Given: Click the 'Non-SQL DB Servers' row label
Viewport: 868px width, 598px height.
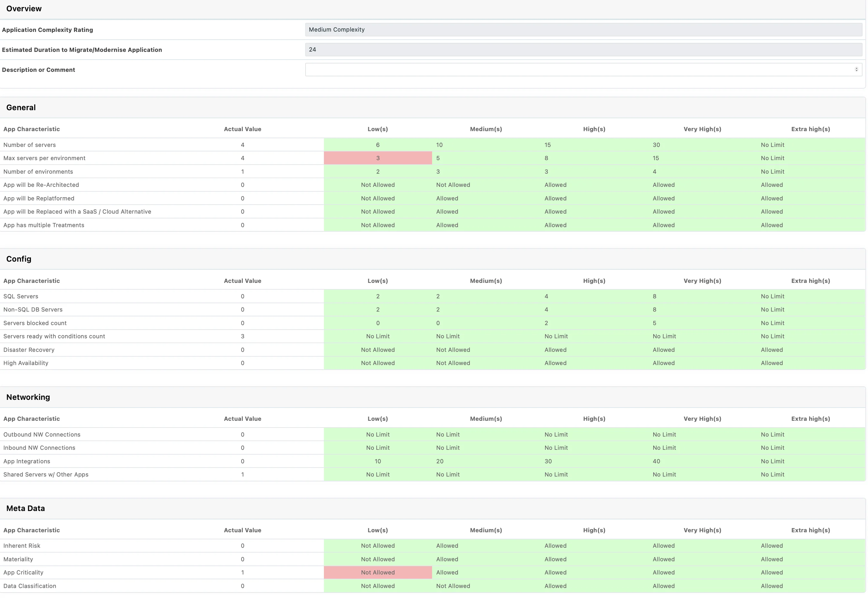Looking at the screenshot, I should 33,310.
